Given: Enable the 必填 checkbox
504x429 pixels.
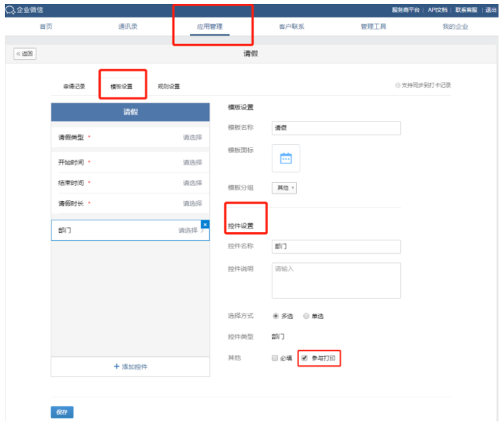Looking at the screenshot, I should pos(275,358).
